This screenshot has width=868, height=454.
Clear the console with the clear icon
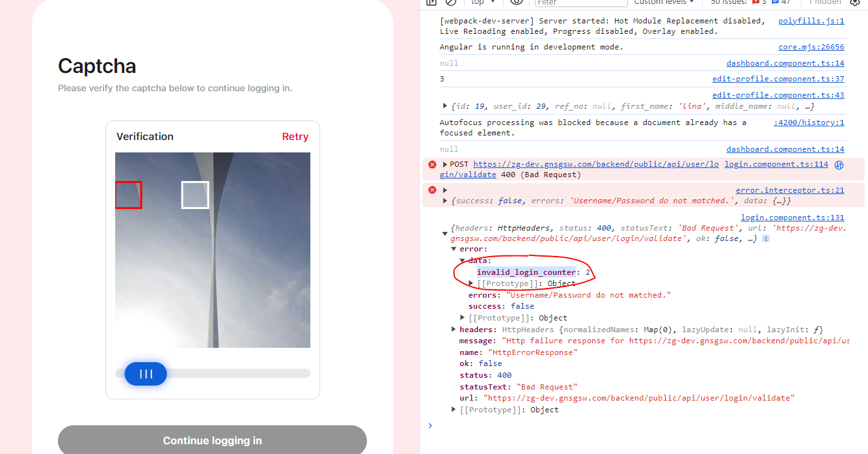pyautogui.click(x=451, y=2)
